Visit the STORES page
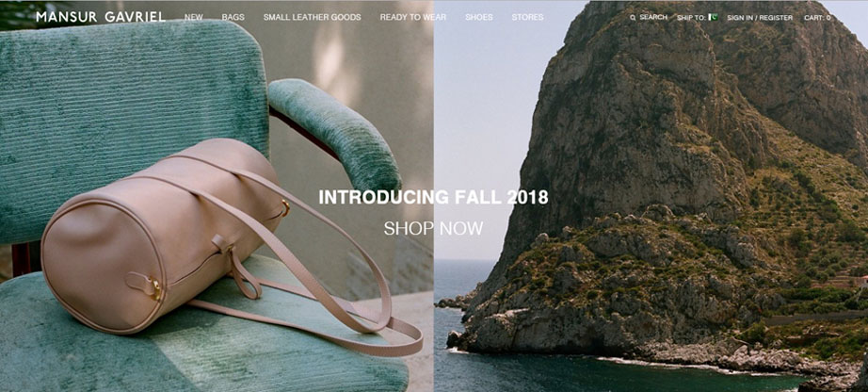Screen dimensions: 868x392 pos(527,17)
